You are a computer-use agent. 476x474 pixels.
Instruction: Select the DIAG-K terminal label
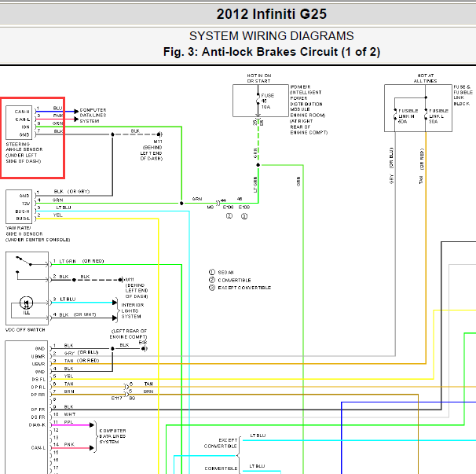[x=37, y=424]
